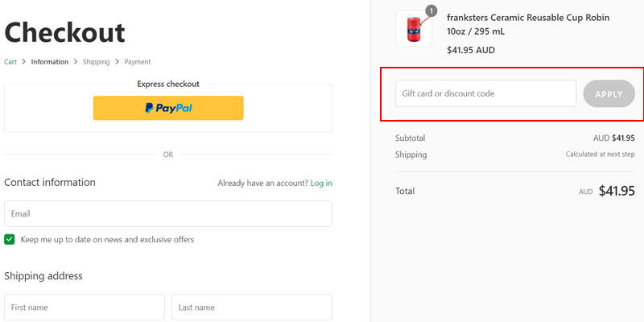The width and height of the screenshot is (644, 322).
Task: Click the quantity badge on product image
Action: click(431, 11)
